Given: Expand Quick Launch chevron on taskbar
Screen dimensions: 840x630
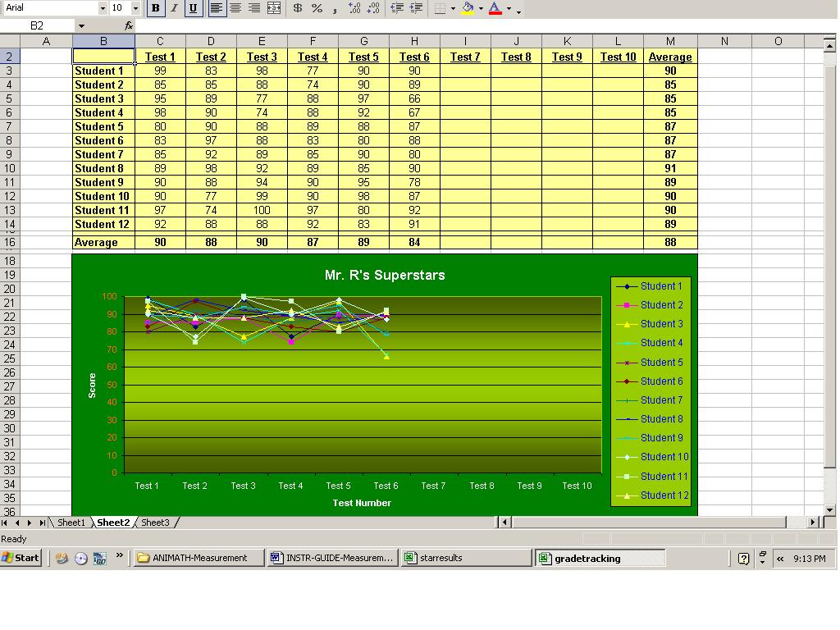Looking at the screenshot, I should (120, 555).
